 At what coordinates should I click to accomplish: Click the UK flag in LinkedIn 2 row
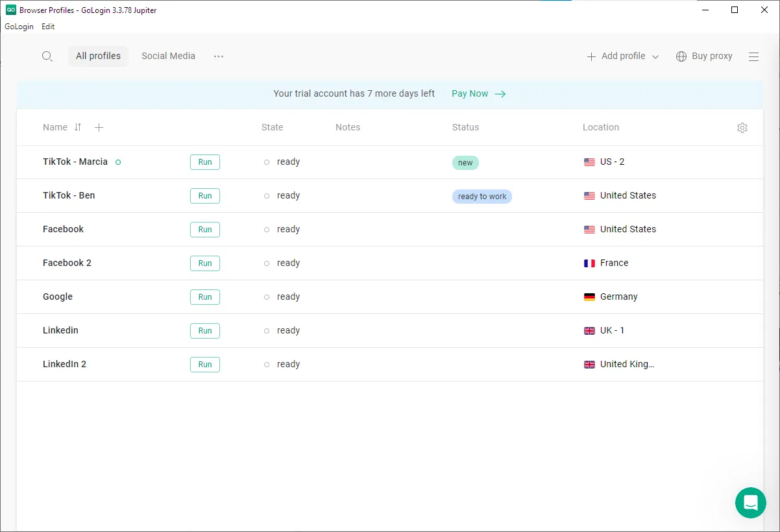589,365
